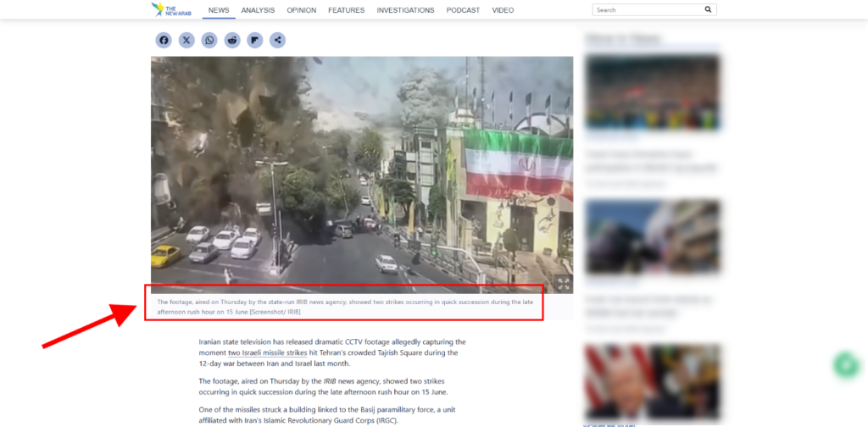Open the general share options icon

tap(278, 40)
